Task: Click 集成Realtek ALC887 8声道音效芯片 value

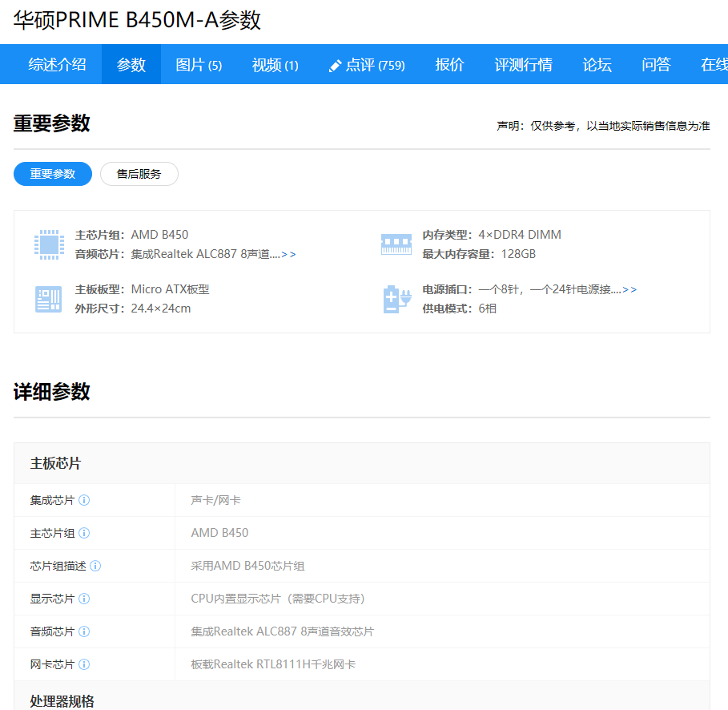Action: [x=282, y=631]
